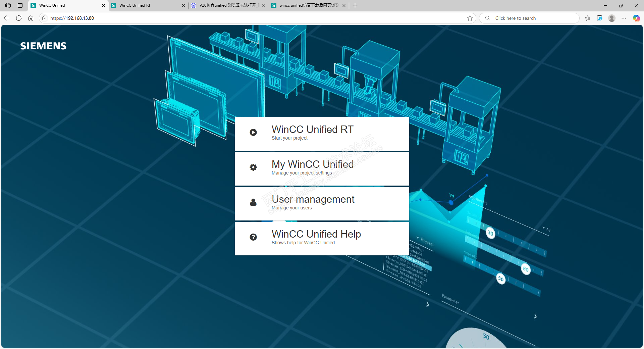This screenshot has height=349, width=644.
Task: Click 'Start your project' subtitle
Action: 289,138
